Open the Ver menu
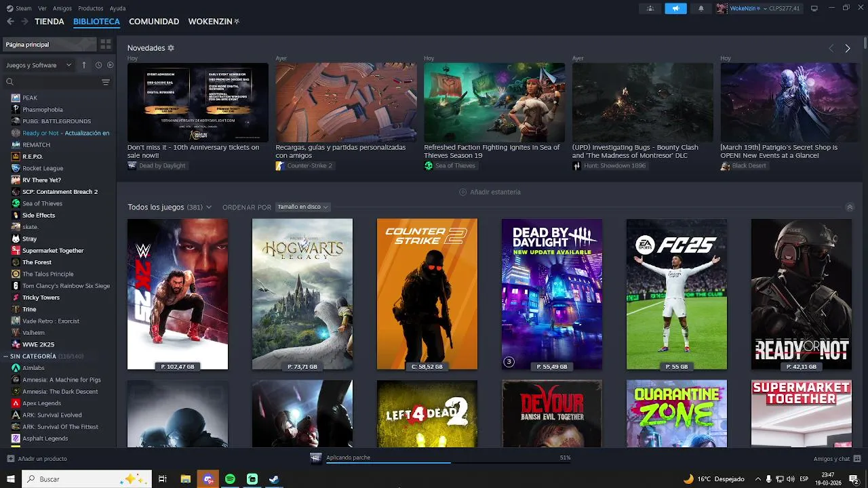Image resolution: width=868 pixels, height=488 pixels. (43, 8)
